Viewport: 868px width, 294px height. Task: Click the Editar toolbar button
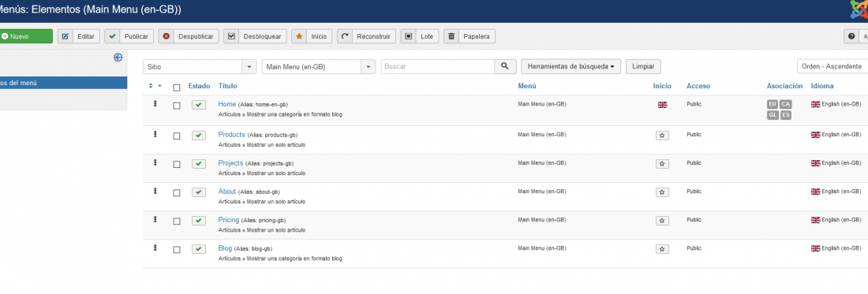pyautogui.click(x=79, y=36)
